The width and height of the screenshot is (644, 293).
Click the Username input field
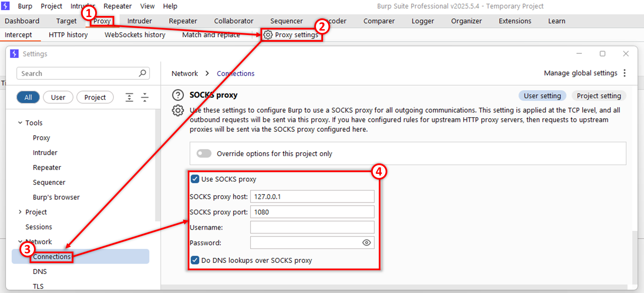click(312, 227)
